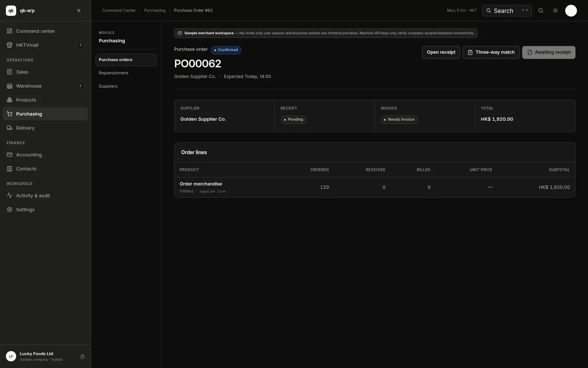Click the Products icon in sidebar
Viewport: 588px width, 368px height.
(10, 100)
